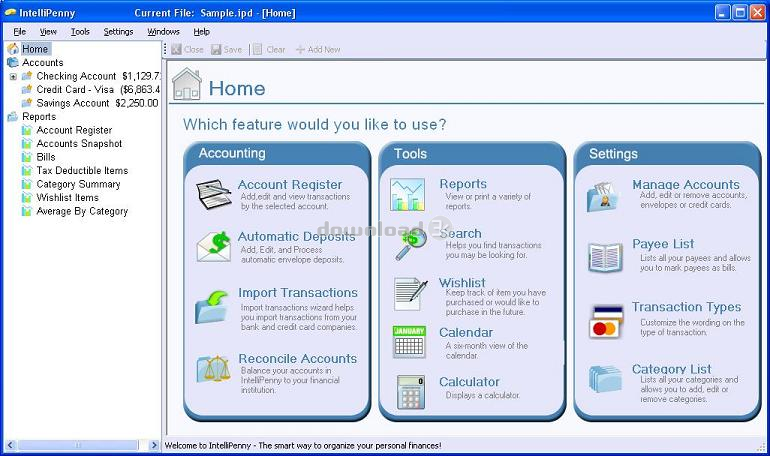Image resolution: width=770 pixels, height=456 pixels.
Task: Open the Payee List link
Action: tap(663, 244)
